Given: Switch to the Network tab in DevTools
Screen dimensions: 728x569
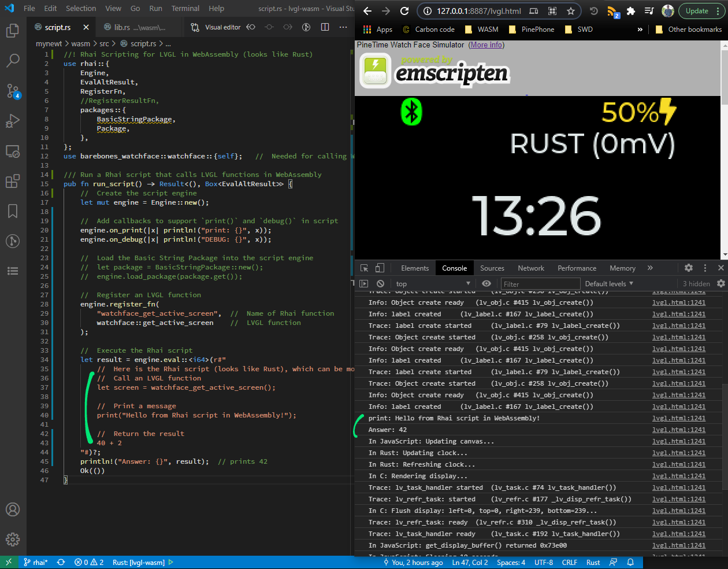Looking at the screenshot, I should click(x=530, y=268).
